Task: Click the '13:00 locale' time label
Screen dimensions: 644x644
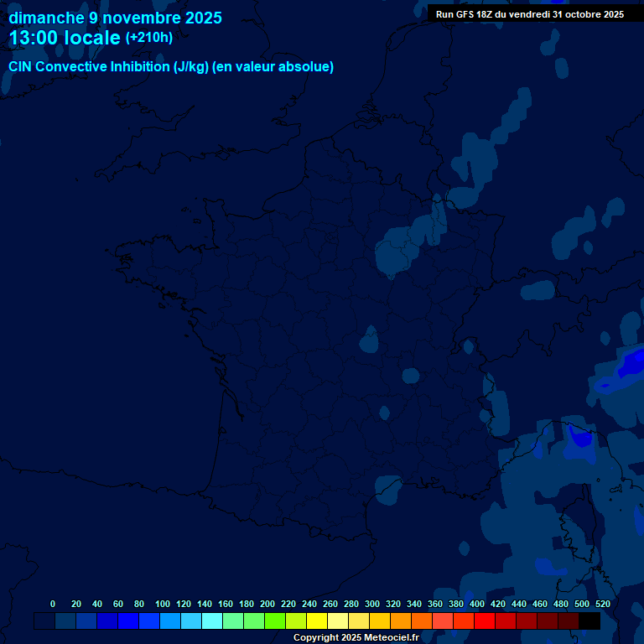Action: [x=65, y=39]
